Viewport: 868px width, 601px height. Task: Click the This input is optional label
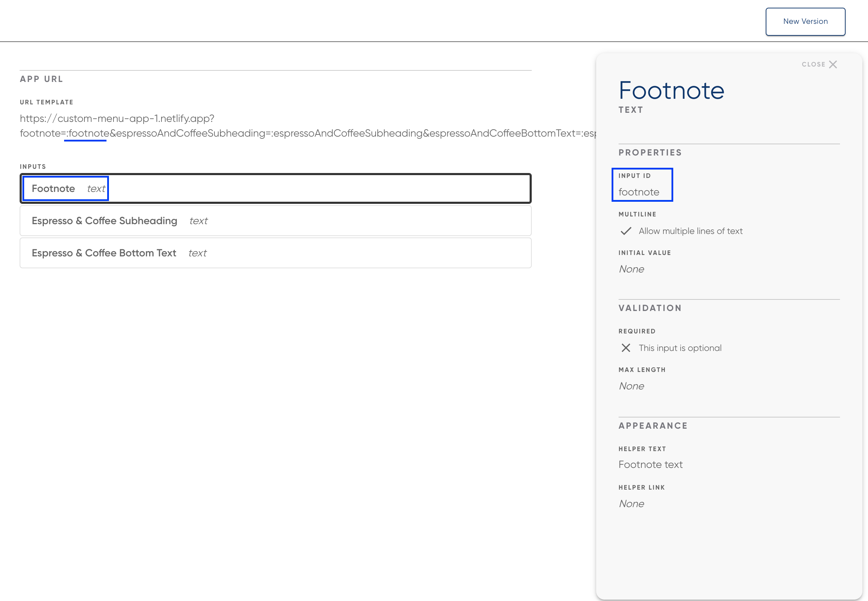[x=680, y=348]
